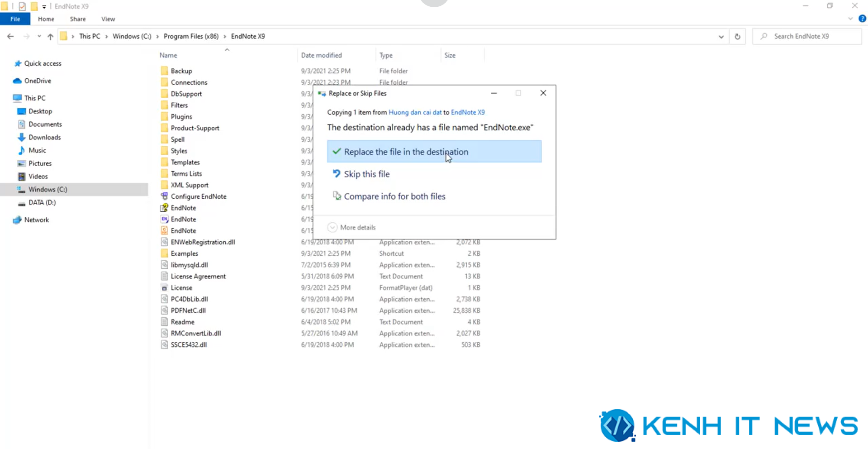Viewport: 868px width, 449px height.
Task: Open Downloads in navigation pane
Action: click(x=44, y=137)
